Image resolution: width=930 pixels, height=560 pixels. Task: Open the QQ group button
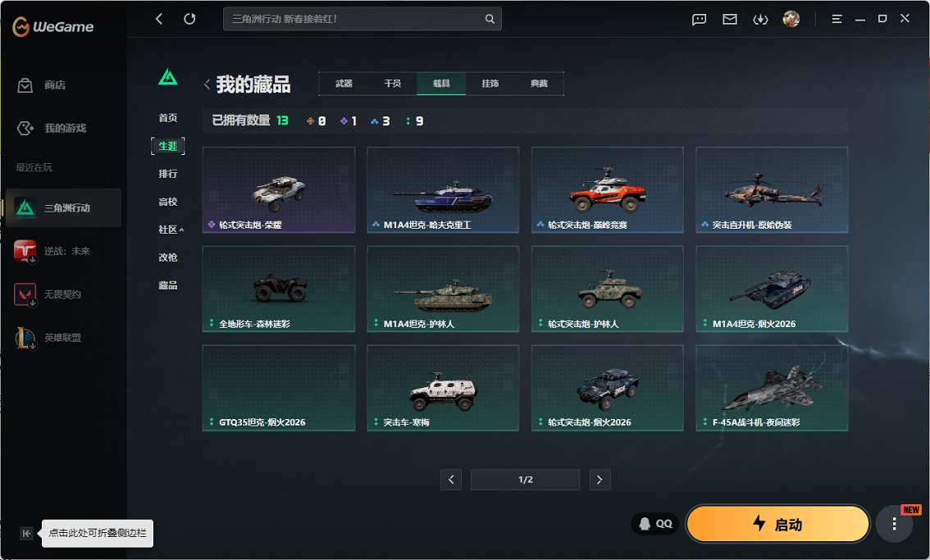(x=655, y=523)
